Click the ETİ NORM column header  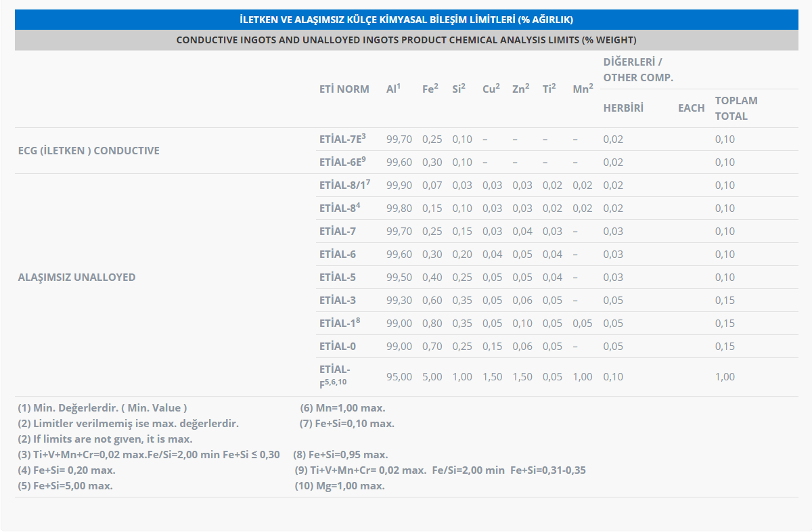pos(344,89)
